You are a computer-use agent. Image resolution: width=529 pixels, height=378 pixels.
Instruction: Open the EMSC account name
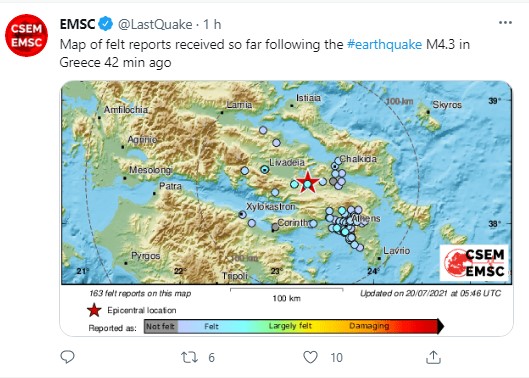pyautogui.click(x=78, y=24)
